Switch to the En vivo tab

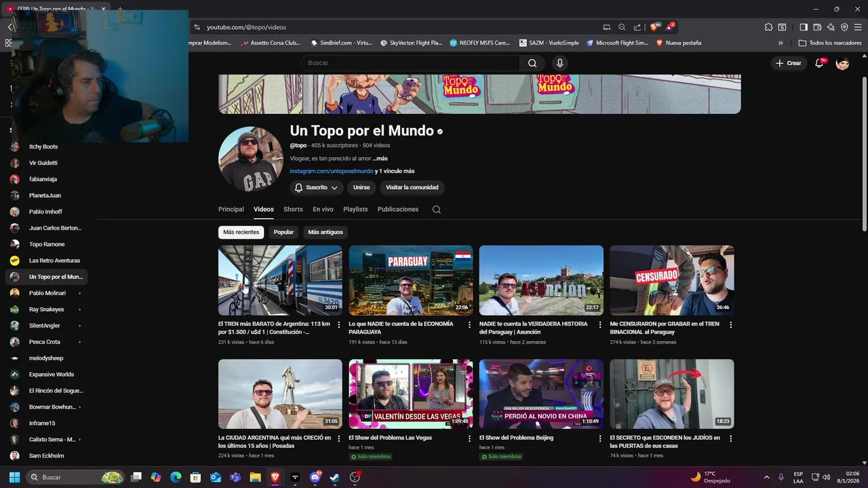point(323,209)
